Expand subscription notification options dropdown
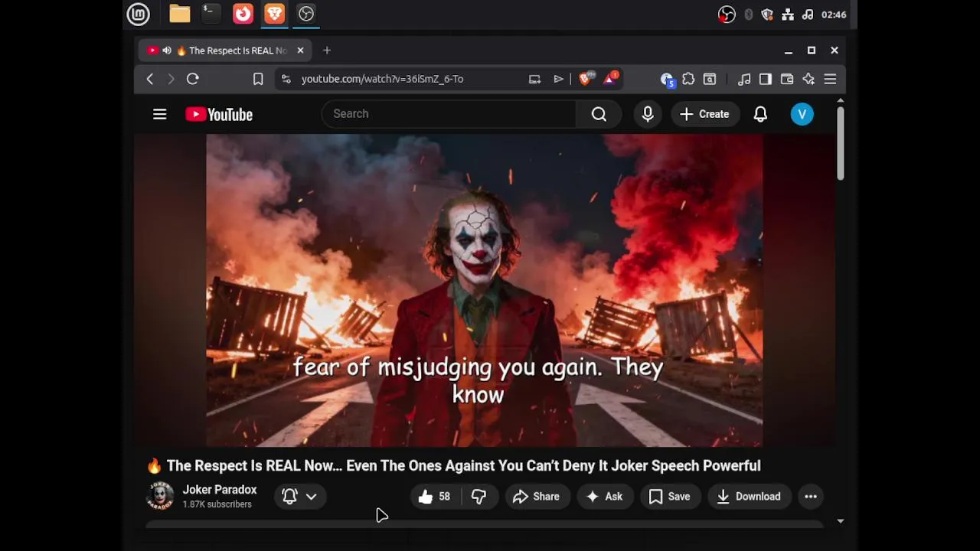 pyautogui.click(x=300, y=497)
